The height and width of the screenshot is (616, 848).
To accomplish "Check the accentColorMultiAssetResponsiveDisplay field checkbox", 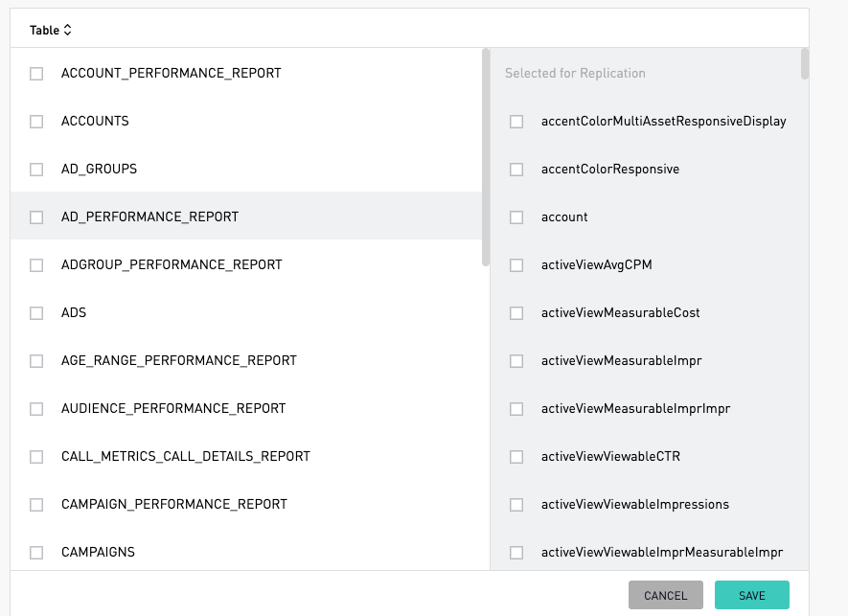I will (516, 121).
